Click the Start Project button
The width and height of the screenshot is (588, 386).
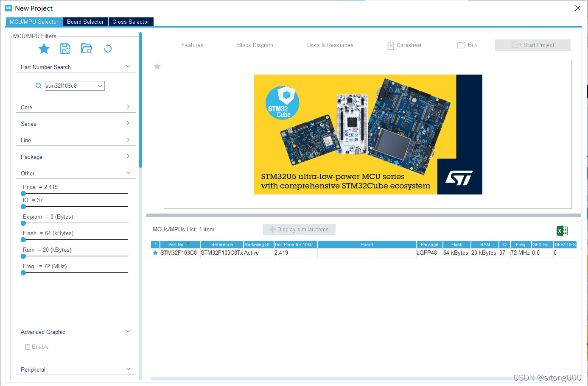pos(533,45)
